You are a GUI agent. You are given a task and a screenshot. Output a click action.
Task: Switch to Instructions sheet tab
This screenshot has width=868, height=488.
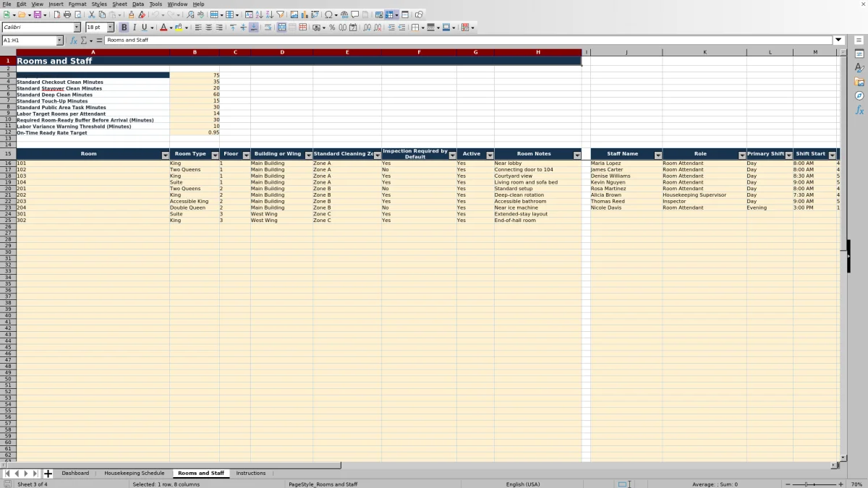coord(251,474)
